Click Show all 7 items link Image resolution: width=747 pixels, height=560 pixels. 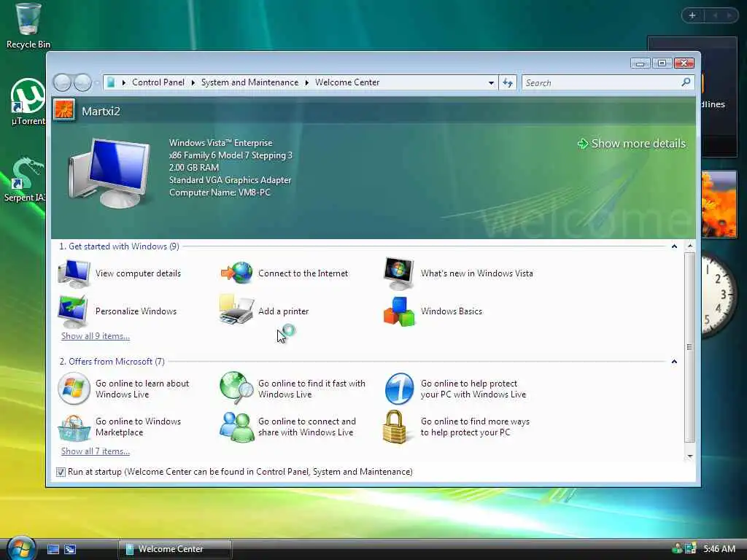coord(96,451)
